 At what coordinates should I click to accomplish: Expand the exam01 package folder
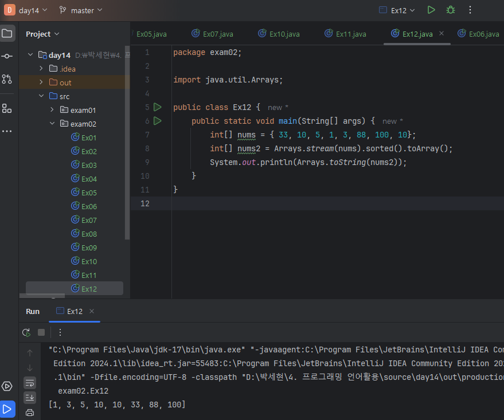click(x=52, y=110)
